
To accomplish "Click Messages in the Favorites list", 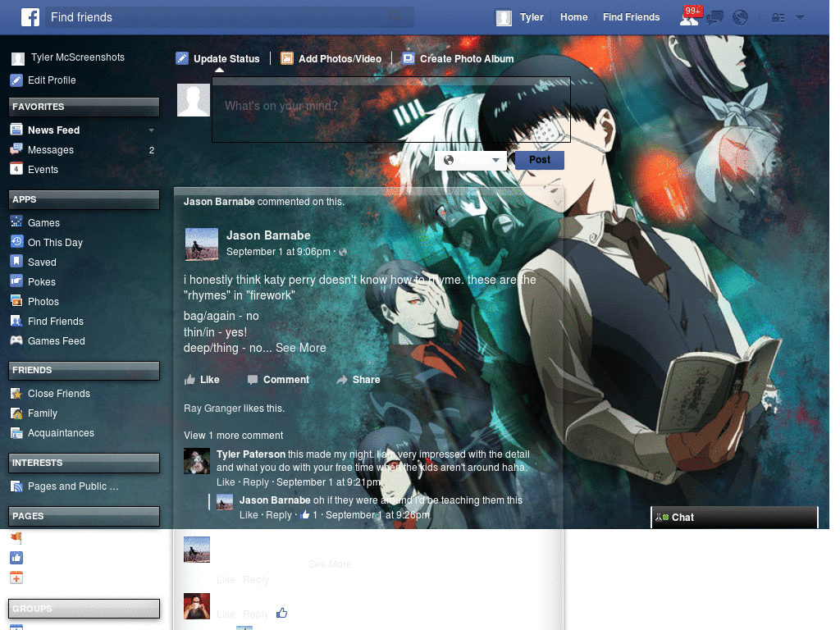I will (51, 150).
